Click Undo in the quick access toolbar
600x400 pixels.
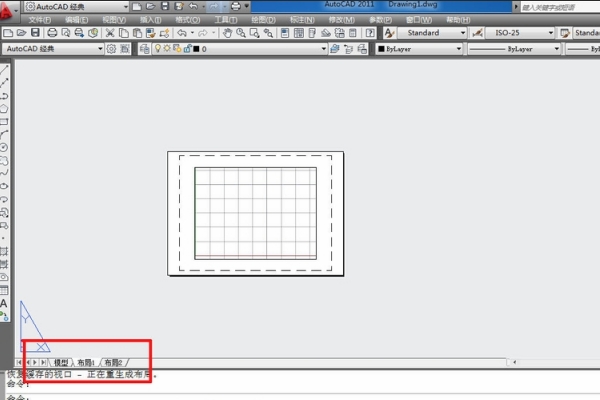[x=194, y=6]
